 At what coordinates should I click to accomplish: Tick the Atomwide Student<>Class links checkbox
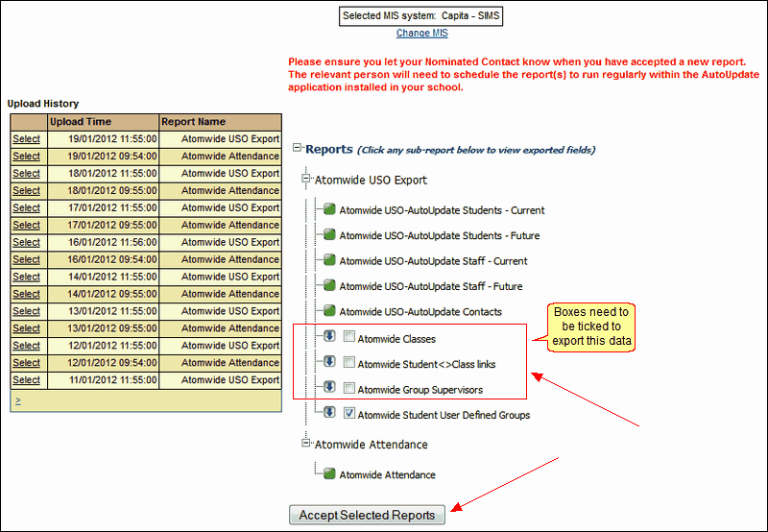click(x=348, y=362)
